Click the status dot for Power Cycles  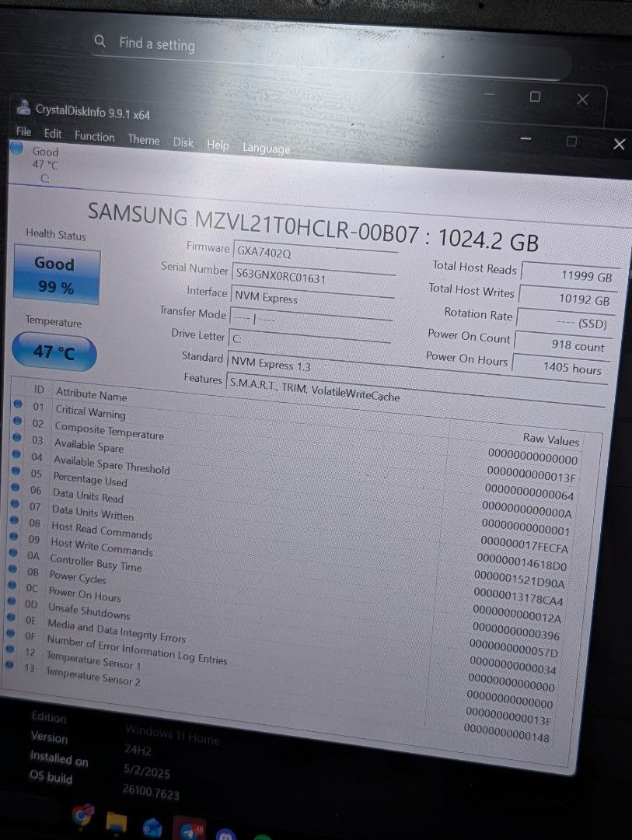(12, 569)
